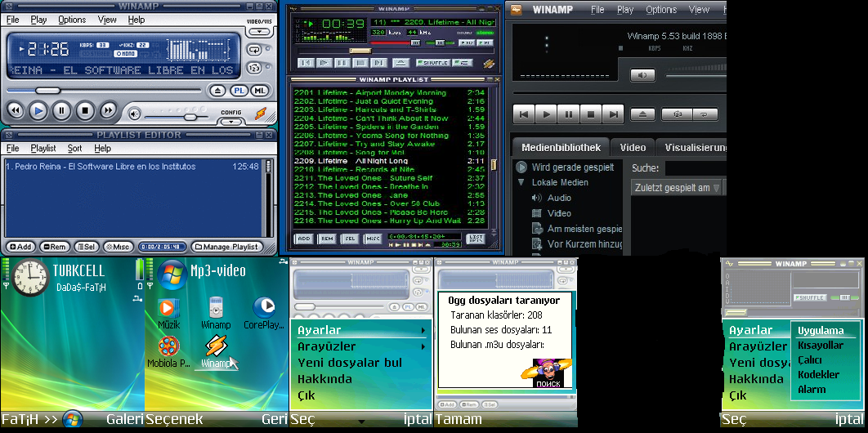Click the orange lightning logo in blue Winamp
This screenshot has height=433, width=868.
tap(260, 114)
